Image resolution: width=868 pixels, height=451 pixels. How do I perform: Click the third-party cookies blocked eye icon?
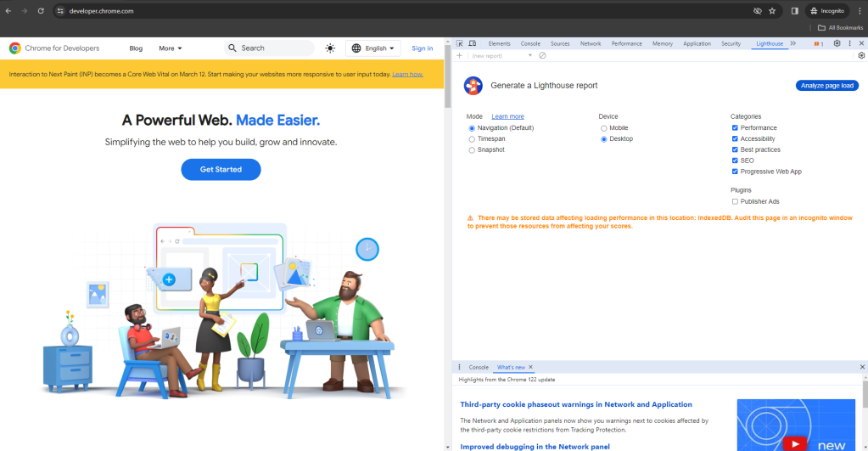(x=758, y=10)
